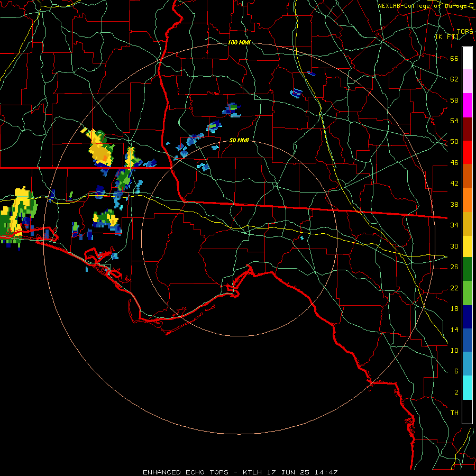This screenshot has width=476, height=476.
Task: Select the cyan swatch near the legend bottom
Action: pos(467,388)
